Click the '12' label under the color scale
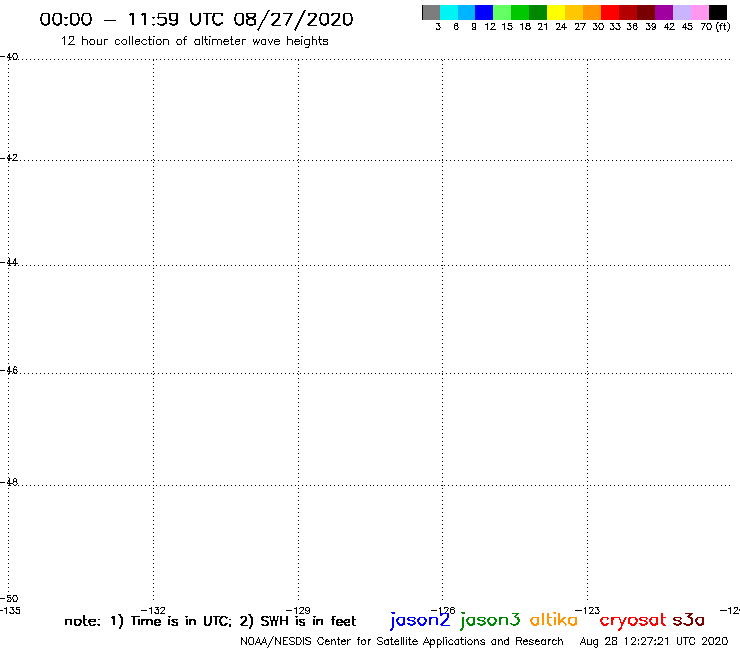This screenshot has height=650, width=740. [x=490, y=27]
